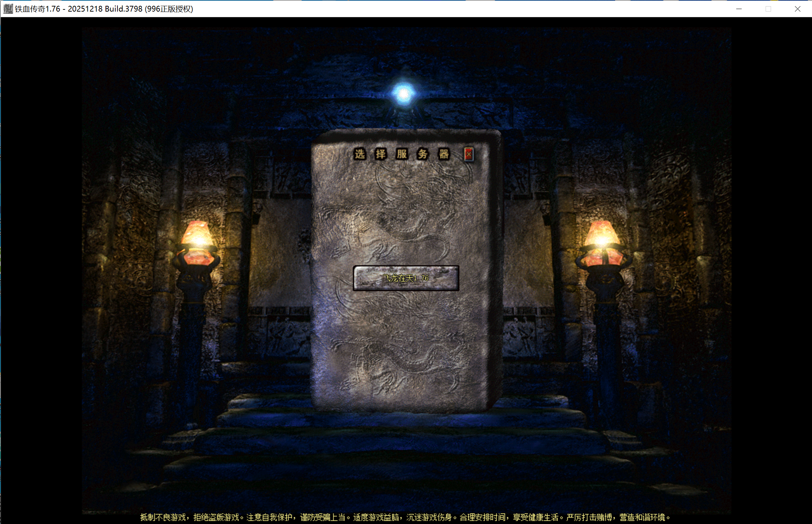Viewport: 812px width, 524px height.
Task: Close the 选择服务器 panel with red X
Action: point(469,154)
